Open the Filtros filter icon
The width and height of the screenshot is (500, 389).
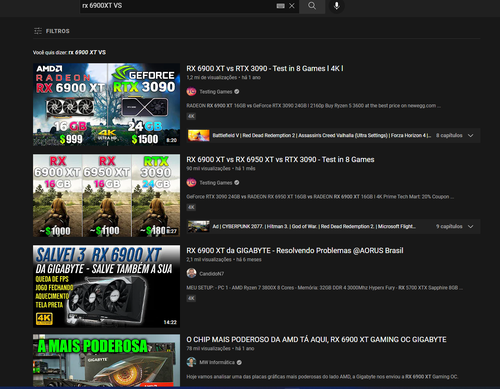[x=38, y=31]
